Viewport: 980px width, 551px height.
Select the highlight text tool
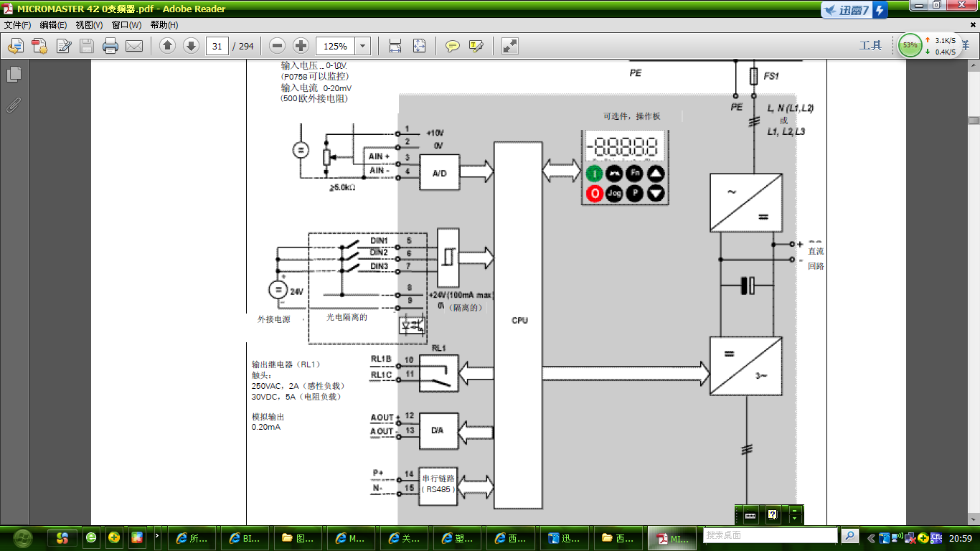(x=476, y=47)
